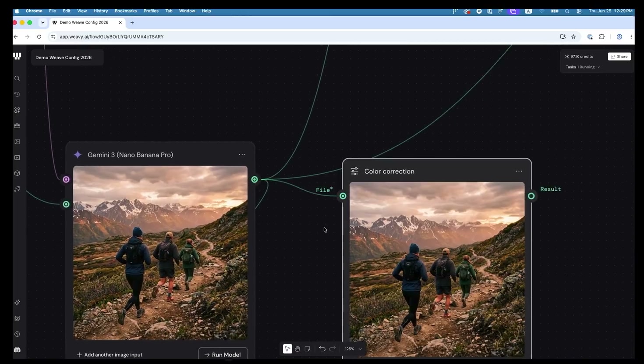Click the Run Model button
The image size is (644, 364).
coord(223,354)
